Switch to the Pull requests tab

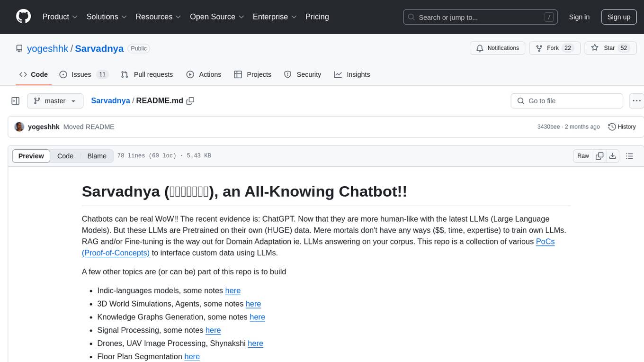coord(147,74)
